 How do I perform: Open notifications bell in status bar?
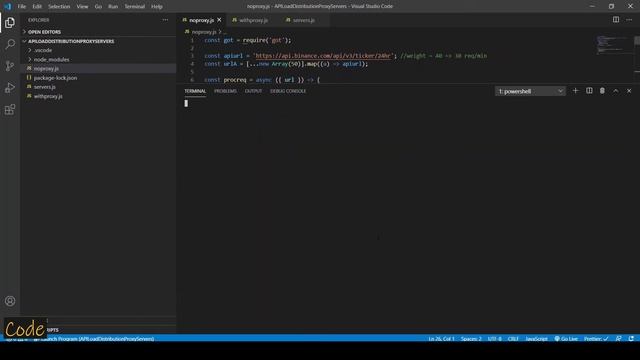[631, 339]
